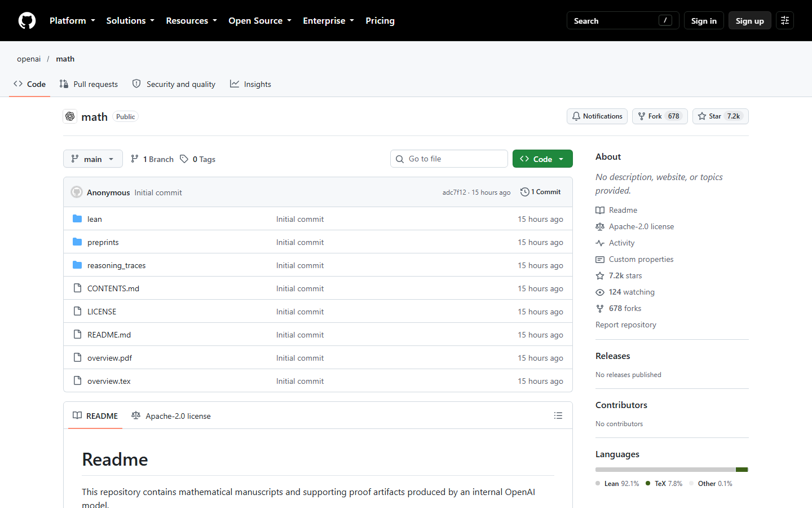The height and width of the screenshot is (508, 812).
Task: Fork the math repository
Action: tap(660, 116)
